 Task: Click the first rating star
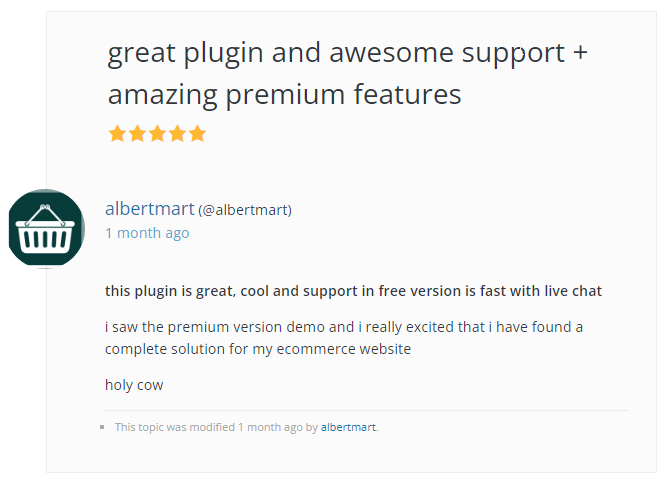pyautogui.click(x=118, y=133)
